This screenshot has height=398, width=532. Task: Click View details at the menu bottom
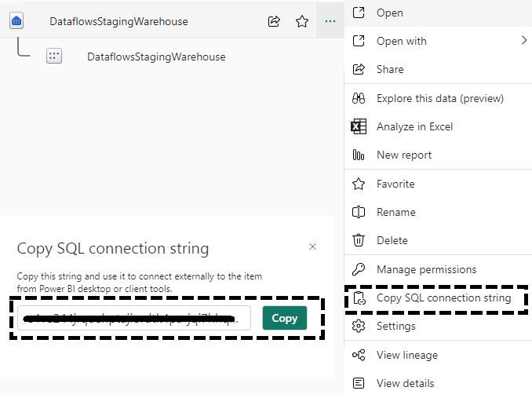[x=404, y=383]
